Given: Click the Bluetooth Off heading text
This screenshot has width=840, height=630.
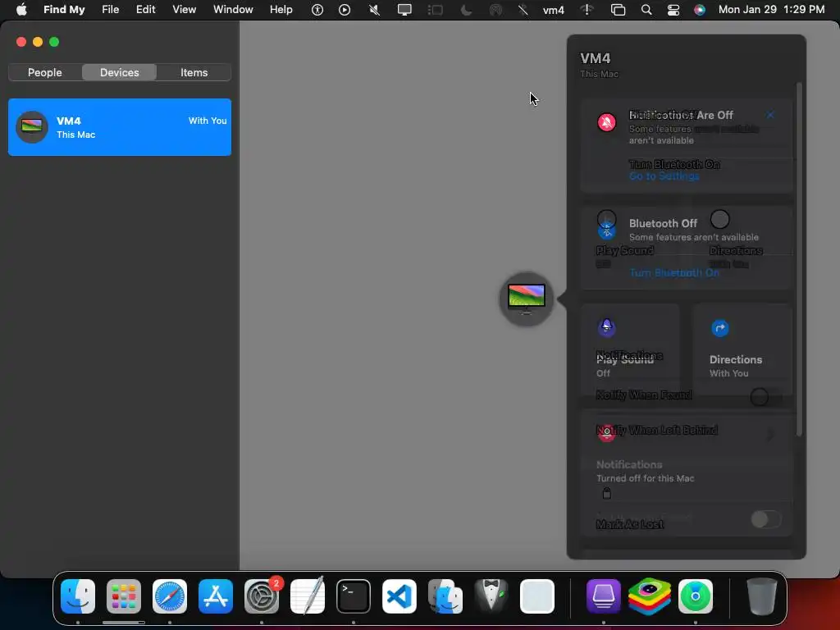Looking at the screenshot, I should click(x=663, y=223).
